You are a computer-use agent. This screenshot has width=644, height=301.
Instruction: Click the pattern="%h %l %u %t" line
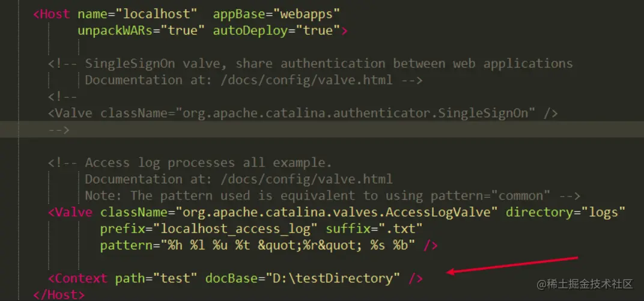269,246
